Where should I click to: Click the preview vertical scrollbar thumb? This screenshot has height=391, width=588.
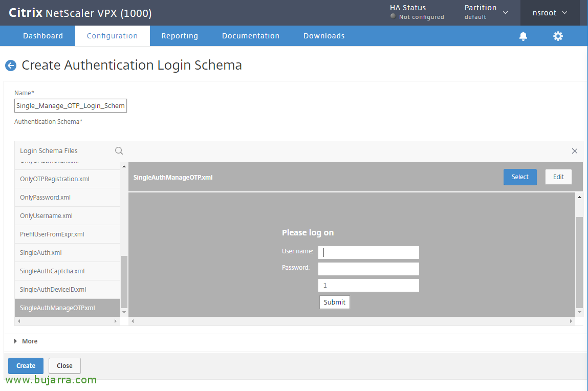click(x=579, y=262)
